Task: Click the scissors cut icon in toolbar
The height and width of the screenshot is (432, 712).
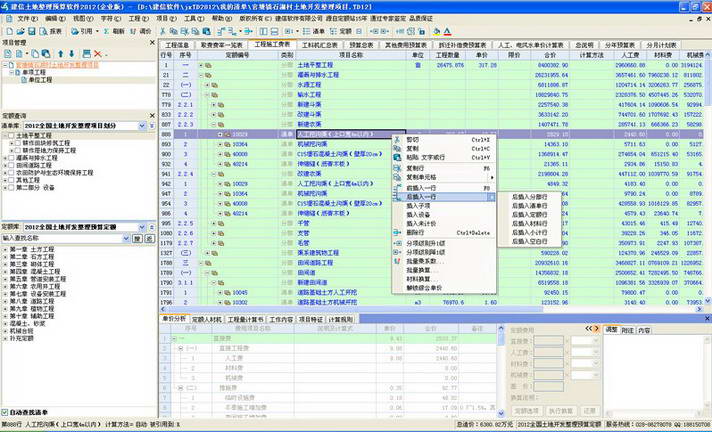Action: tap(163, 31)
